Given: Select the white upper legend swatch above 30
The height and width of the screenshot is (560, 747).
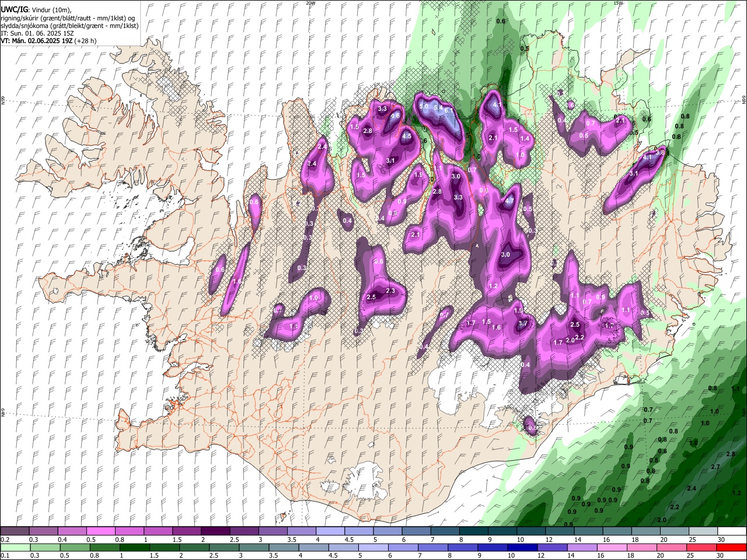Looking at the screenshot, I should tap(731, 531).
